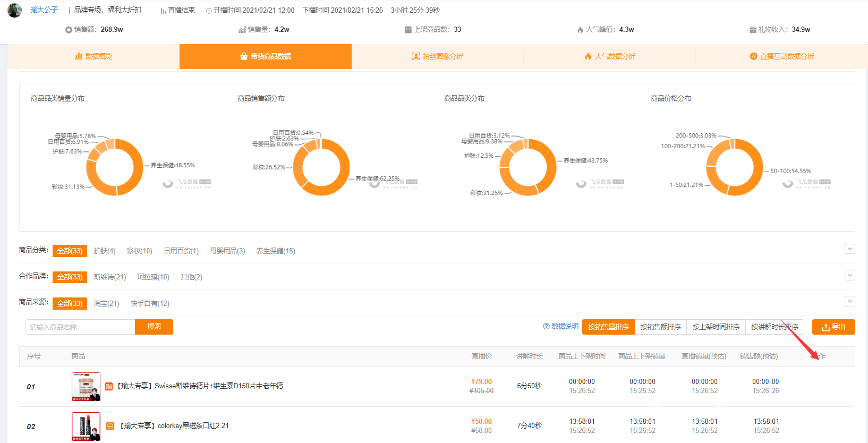
Task: Click the 商品品类分布 donut chart
Action: pos(528,167)
